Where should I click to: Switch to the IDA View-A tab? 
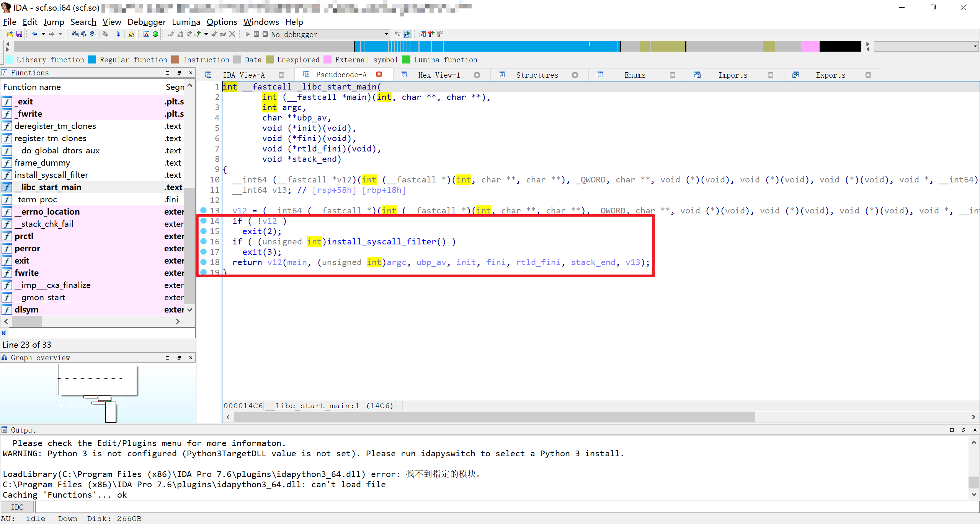tap(244, 75)
